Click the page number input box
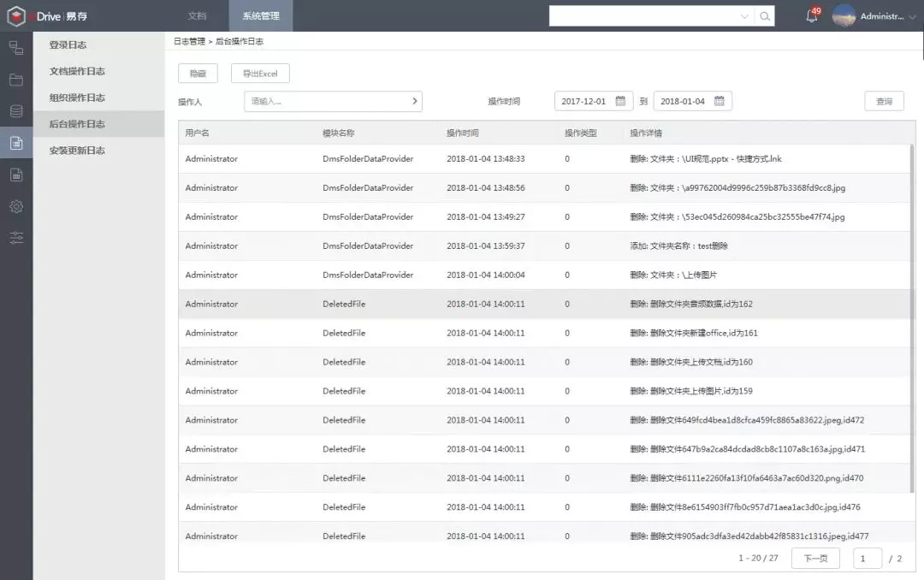 (x=868, y=559)
